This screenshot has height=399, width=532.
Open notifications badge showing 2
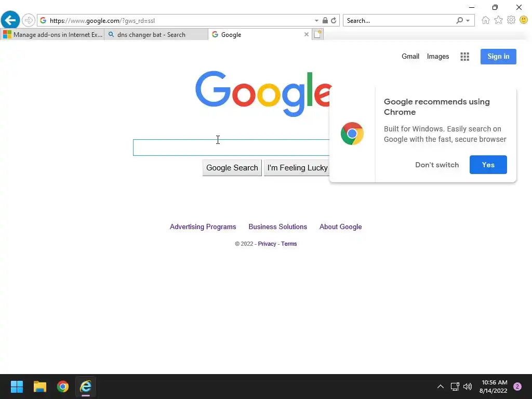point(517,387)
